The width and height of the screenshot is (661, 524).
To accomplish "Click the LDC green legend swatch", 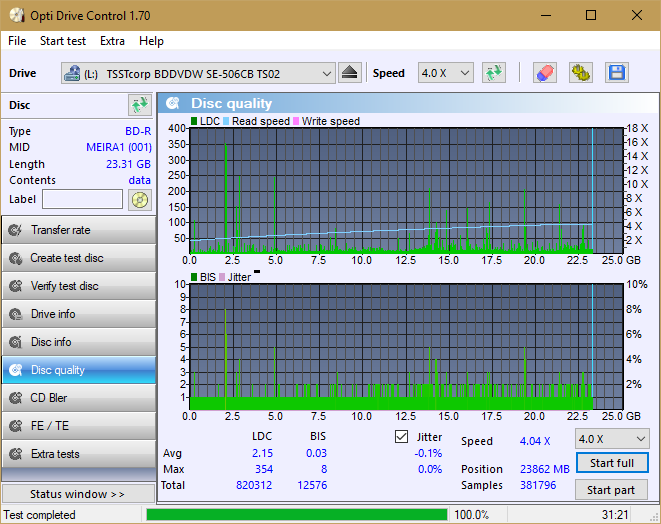I will pyautogui.click(x=194, y=121).
